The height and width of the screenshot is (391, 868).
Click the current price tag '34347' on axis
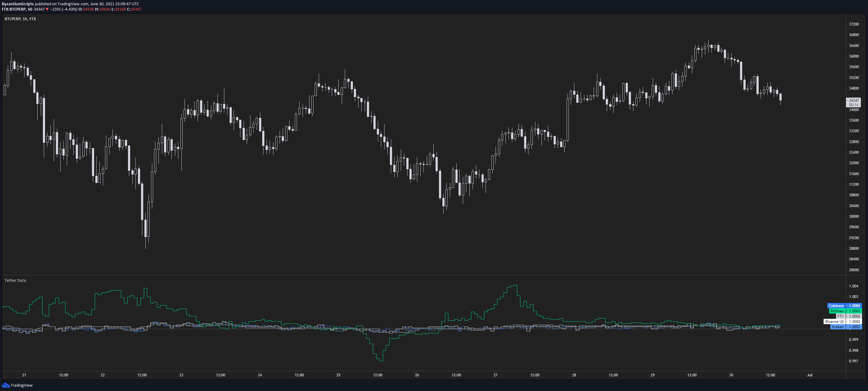[x=854, y=100]
